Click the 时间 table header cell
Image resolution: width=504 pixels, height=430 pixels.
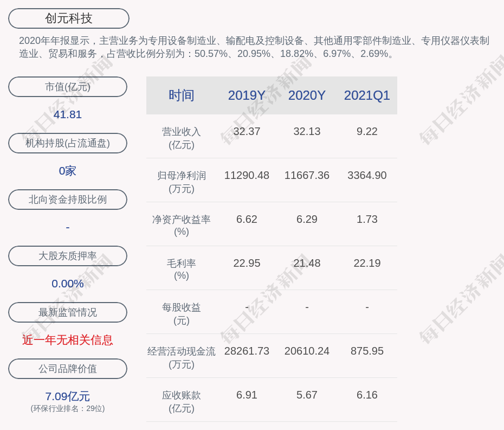182,95
